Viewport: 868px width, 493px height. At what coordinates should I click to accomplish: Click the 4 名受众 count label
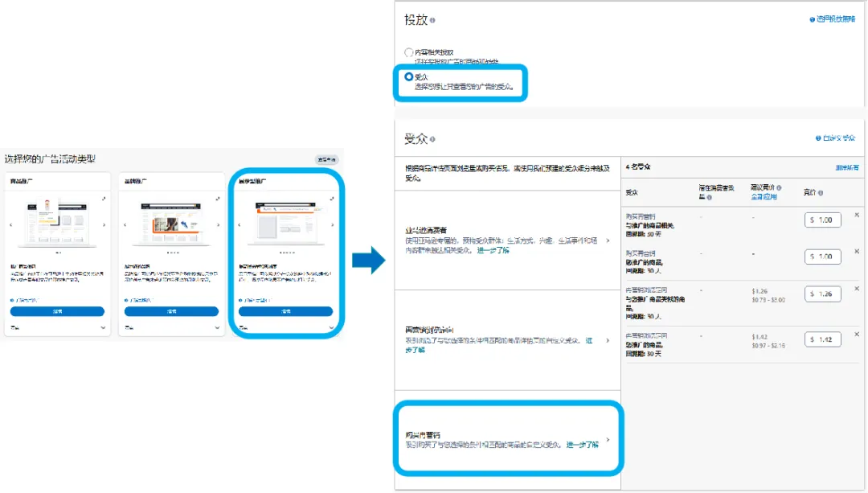tap(638, 166)
